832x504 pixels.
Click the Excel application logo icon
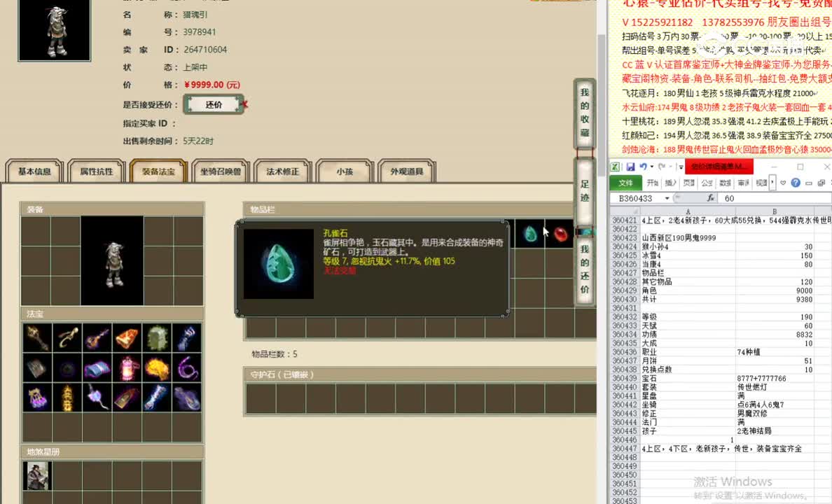[615, 167]
